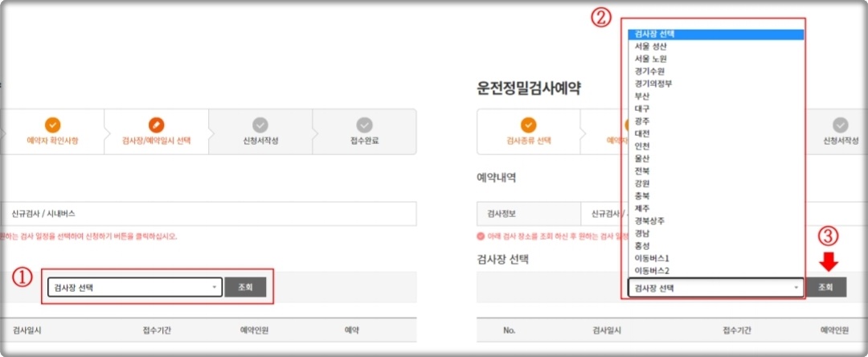Click the red notice icon beside 아래 검사 장소
The width and height of the screenshot is (868, 357).
pos(481,236)
